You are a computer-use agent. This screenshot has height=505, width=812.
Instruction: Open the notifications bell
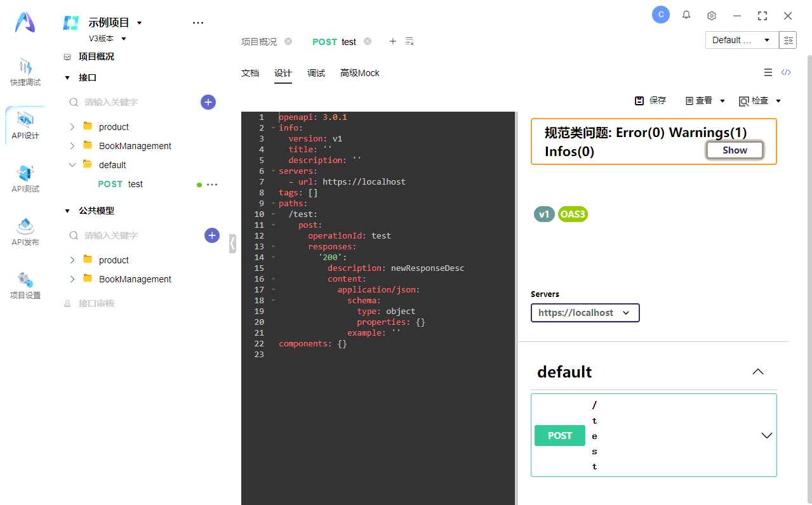(686, 15)
